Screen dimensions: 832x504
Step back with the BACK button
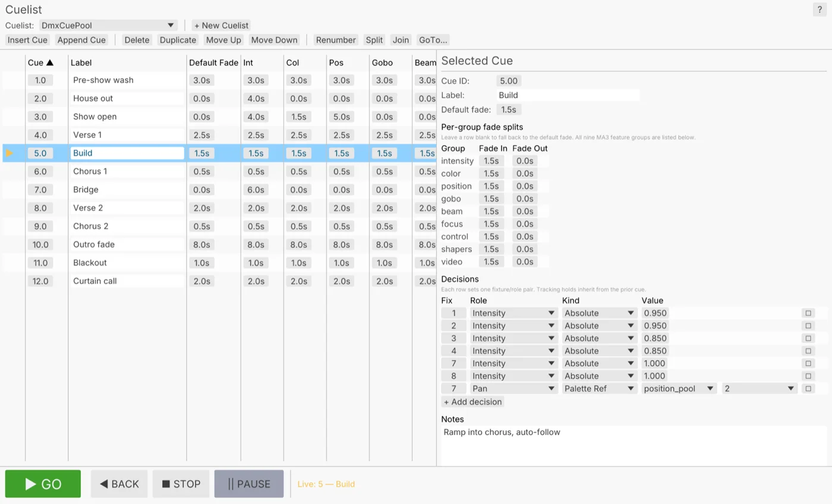point(119,484)
